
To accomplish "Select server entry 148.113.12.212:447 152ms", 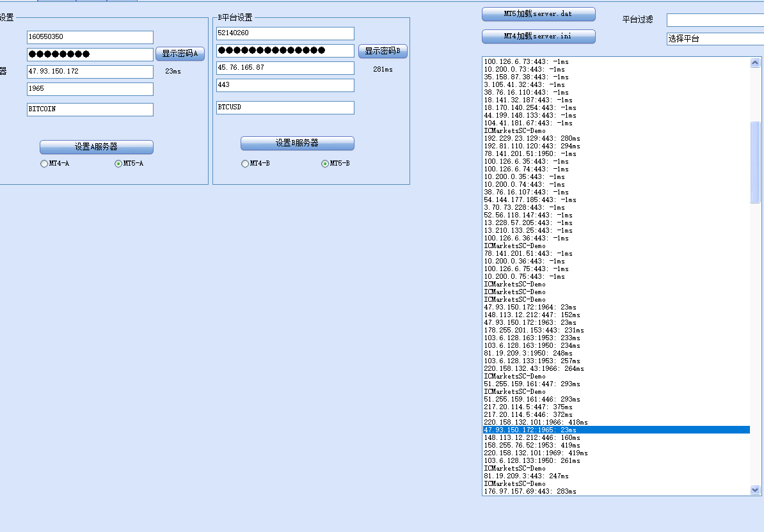I will [x=530, y=315].
